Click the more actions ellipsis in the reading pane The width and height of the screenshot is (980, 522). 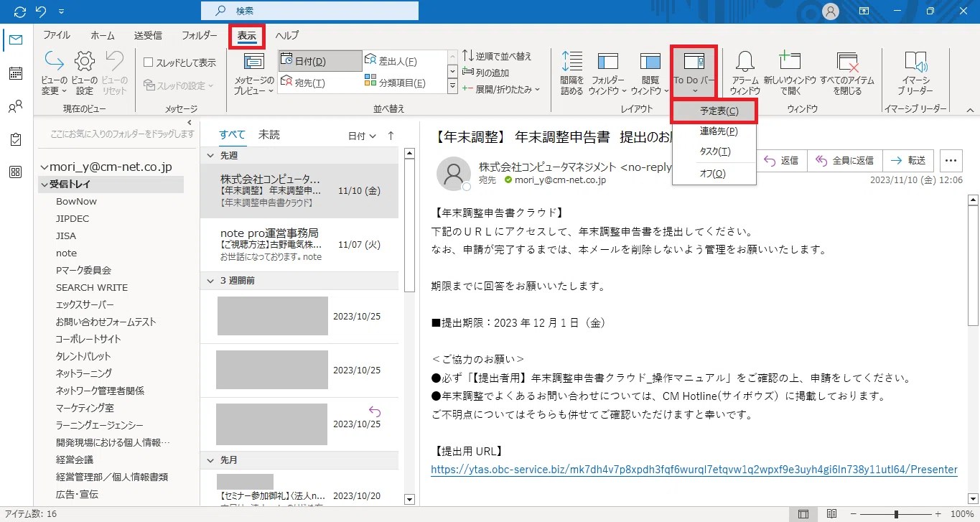tap(951, 160)
